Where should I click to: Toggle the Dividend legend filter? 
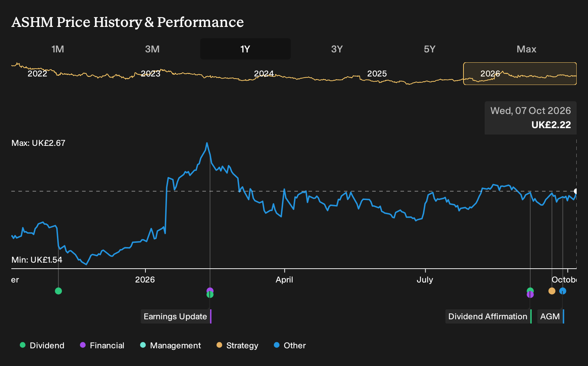pyautogui.click(x=42, y=345)
